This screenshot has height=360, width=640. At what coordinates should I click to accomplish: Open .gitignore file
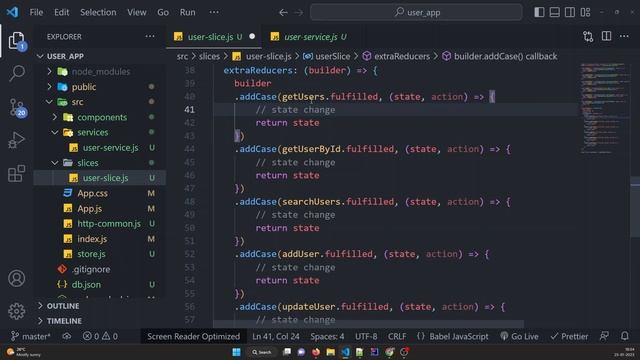[100, 269]
